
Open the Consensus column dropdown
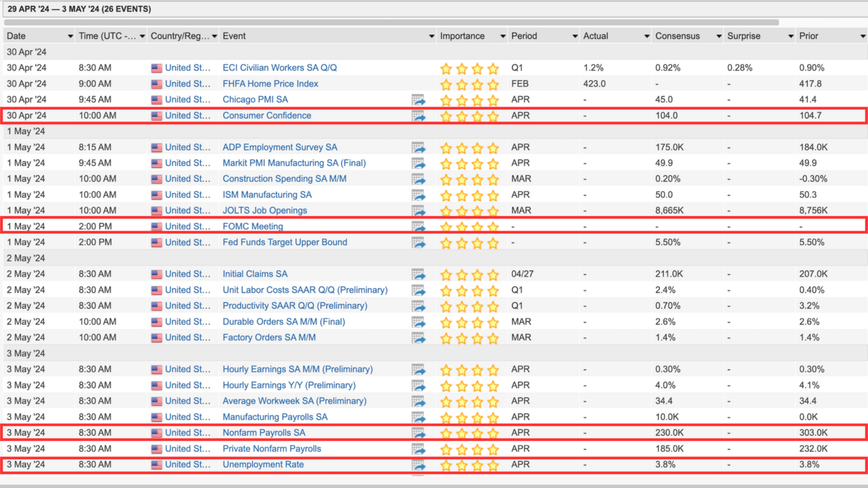pos(719,36)
